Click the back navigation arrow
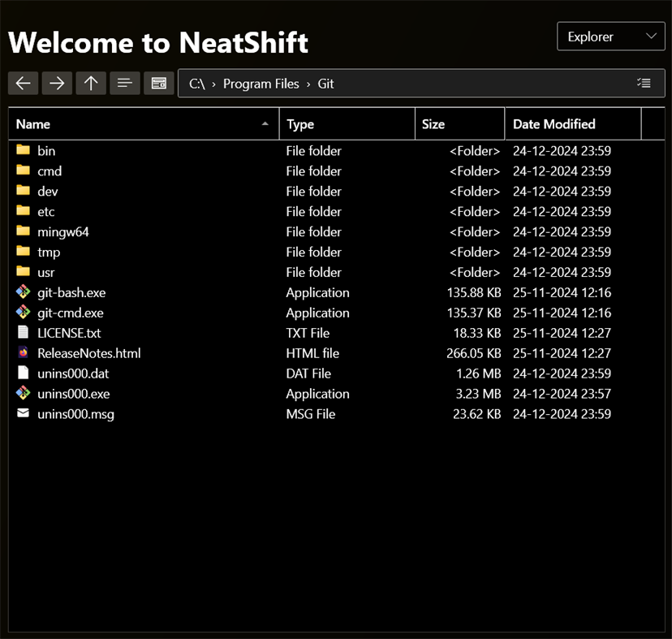The image size is (672, 639). (23, 83)
